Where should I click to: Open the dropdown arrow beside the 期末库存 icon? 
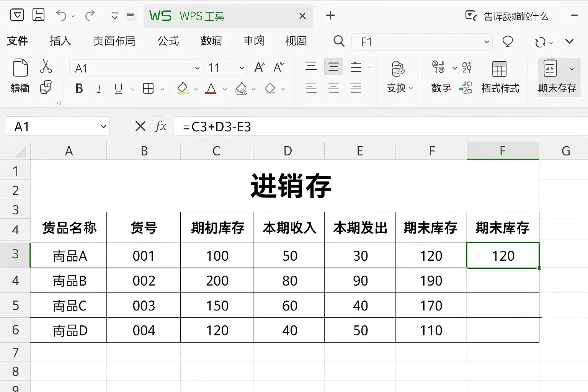tap(572, 69)
